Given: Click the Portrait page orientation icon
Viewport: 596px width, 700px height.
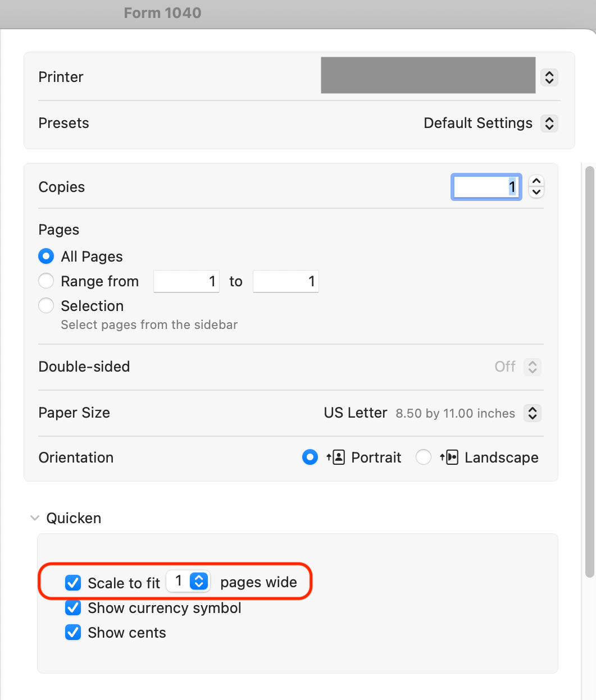Looking at the screenshot, I should [x=336, y=457].
